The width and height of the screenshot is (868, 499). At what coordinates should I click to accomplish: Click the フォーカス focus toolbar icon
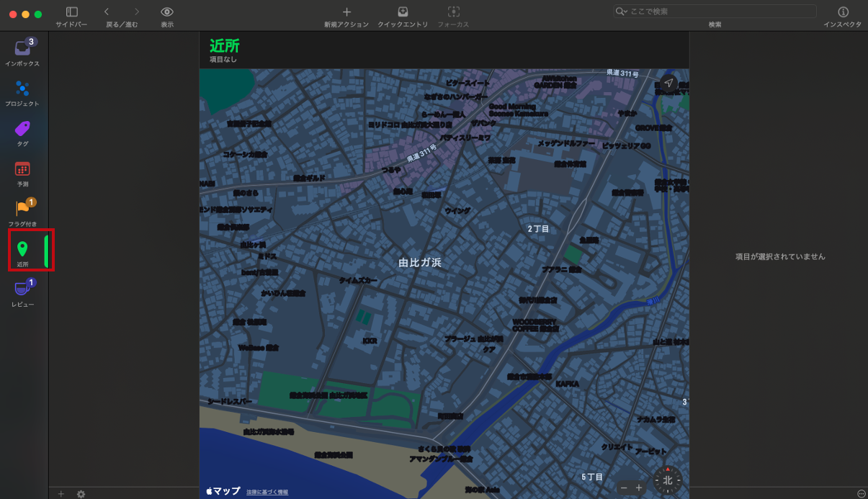pyautogui.click(x=453, y=12)
